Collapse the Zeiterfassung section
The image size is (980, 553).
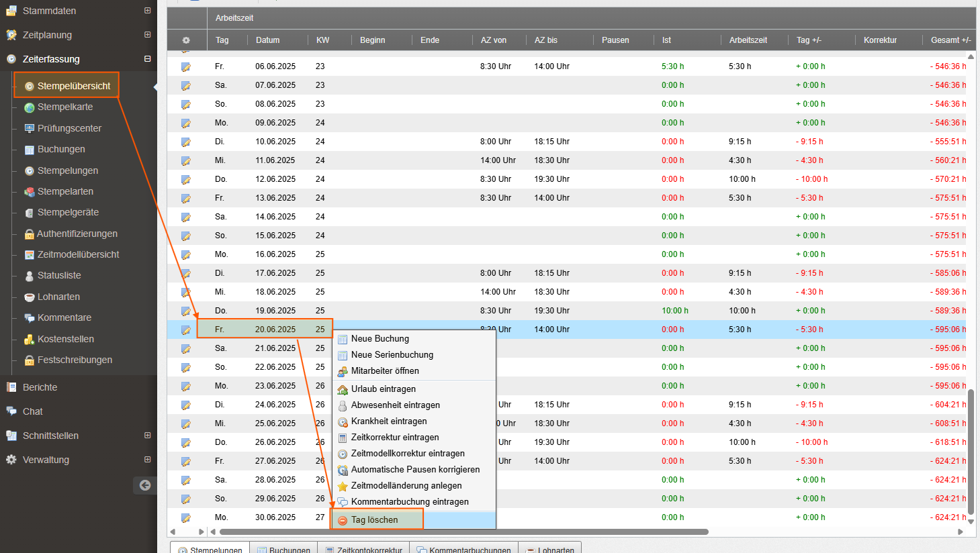click(147, 59)
